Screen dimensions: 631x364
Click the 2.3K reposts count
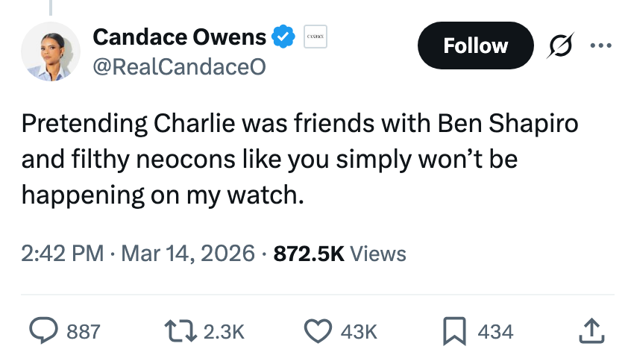point(224,331)
